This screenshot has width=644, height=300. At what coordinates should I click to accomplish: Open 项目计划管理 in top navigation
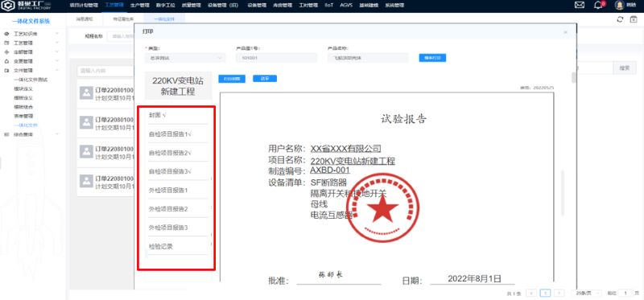click(x=84, y=6)
